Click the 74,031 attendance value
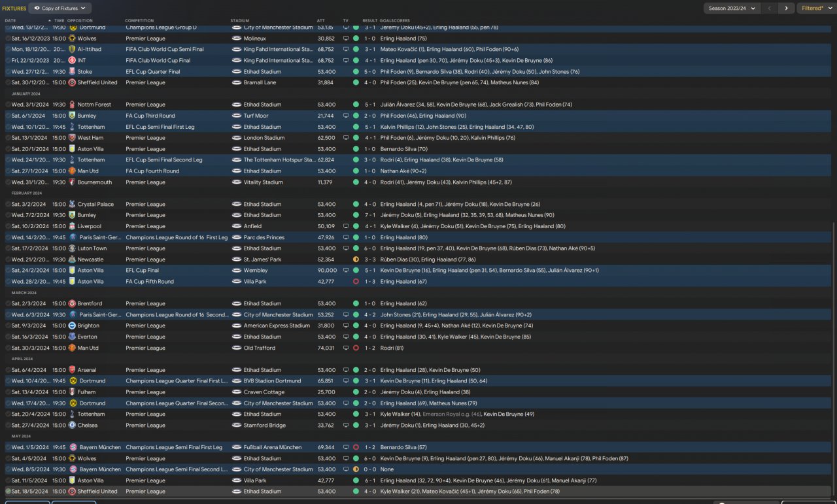 pyautogui.click(x=326, y=348)
